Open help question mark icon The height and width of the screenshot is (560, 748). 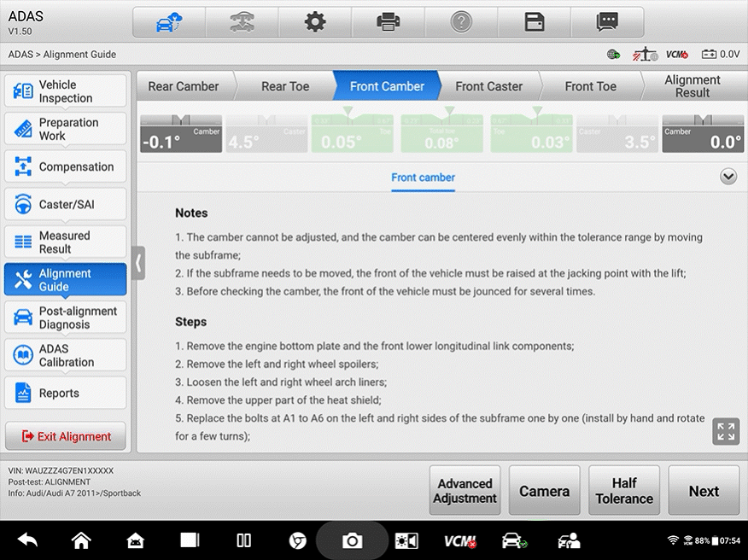(461, 22)
